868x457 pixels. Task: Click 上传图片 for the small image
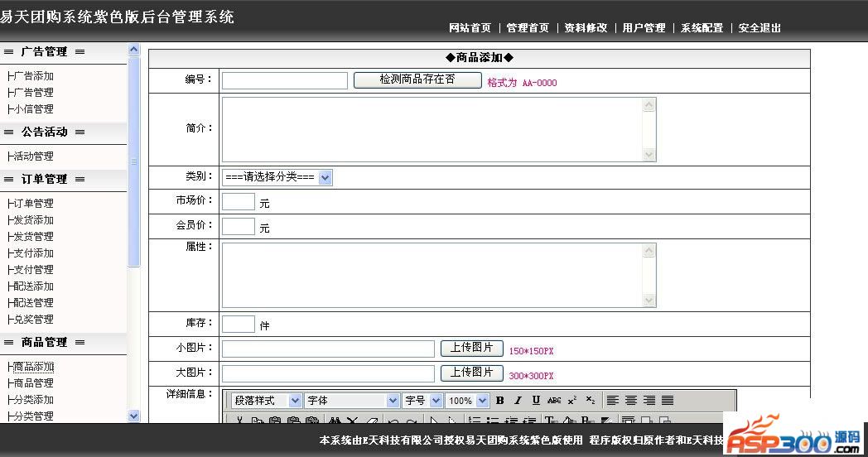(471, 348)
